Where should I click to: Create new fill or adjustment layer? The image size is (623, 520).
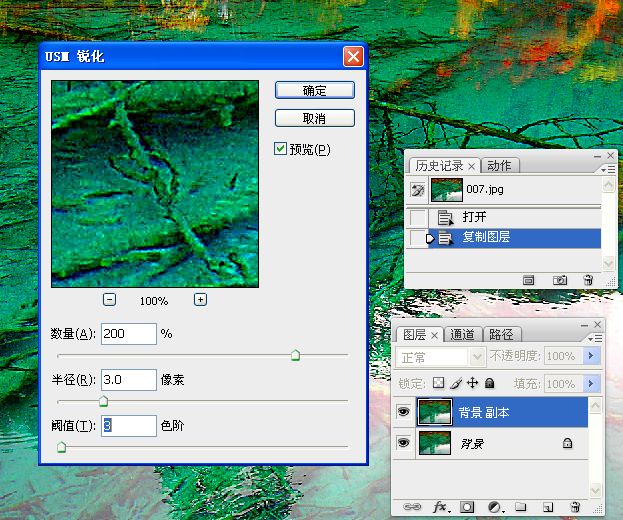tap(495, 507)
